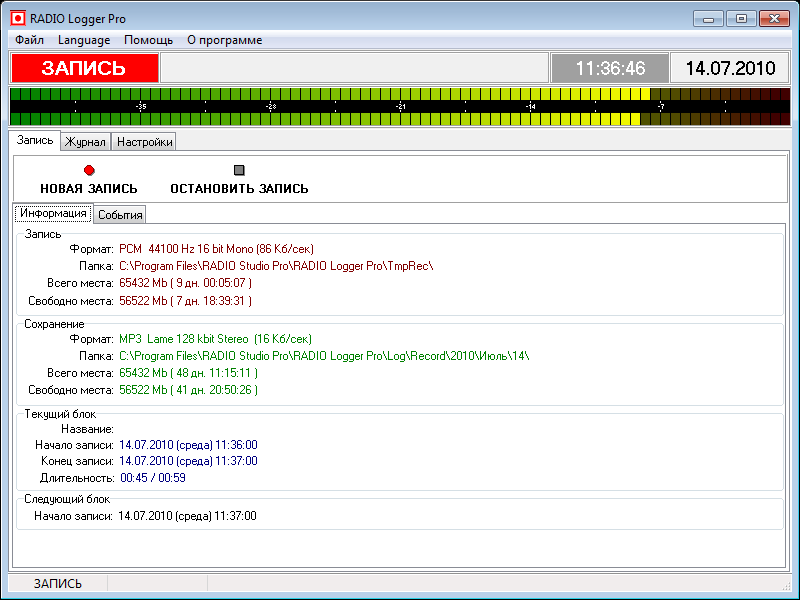The width and height of the screenshot is (800, 600).
Task: Click the clock display 11:36:46
Action: click(x=610, y=68)
